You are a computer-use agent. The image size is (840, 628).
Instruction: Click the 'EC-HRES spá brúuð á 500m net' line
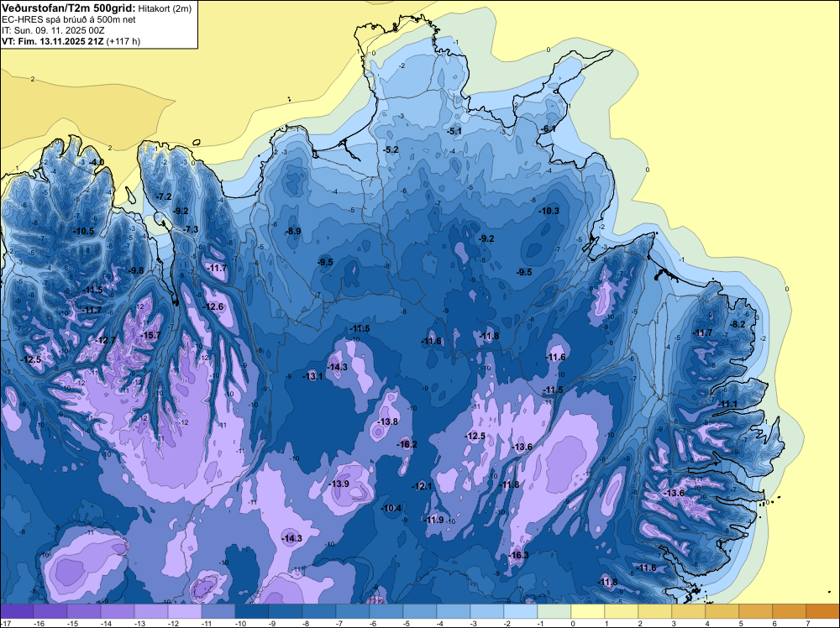point(69,20)
